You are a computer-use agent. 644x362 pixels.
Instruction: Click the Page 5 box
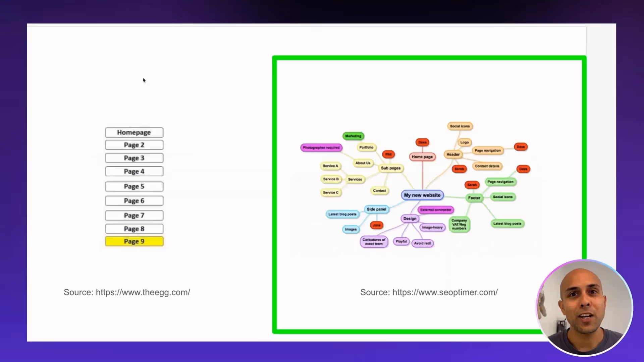point(134,186)
